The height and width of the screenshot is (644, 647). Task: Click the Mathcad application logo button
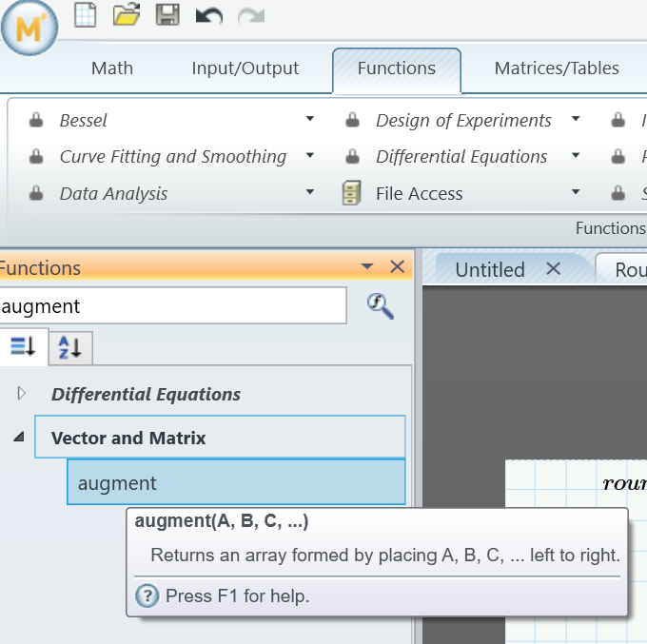(x=29, y=29)
